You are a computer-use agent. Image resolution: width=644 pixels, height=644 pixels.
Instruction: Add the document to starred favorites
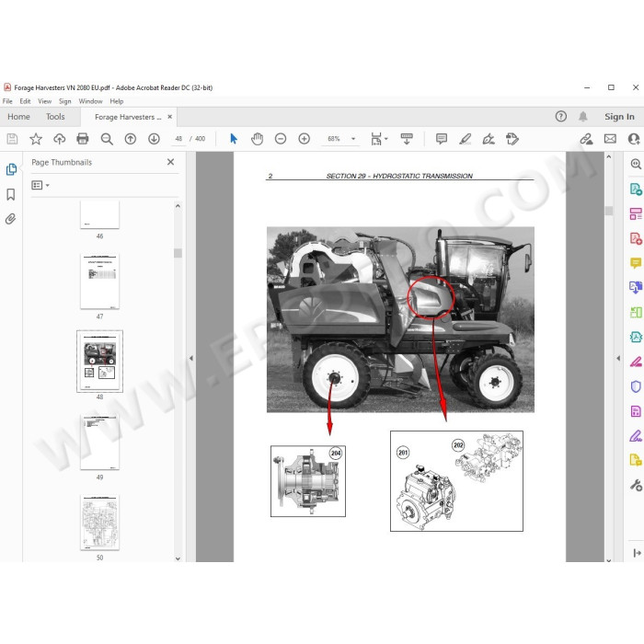click(x=36, y=139)
